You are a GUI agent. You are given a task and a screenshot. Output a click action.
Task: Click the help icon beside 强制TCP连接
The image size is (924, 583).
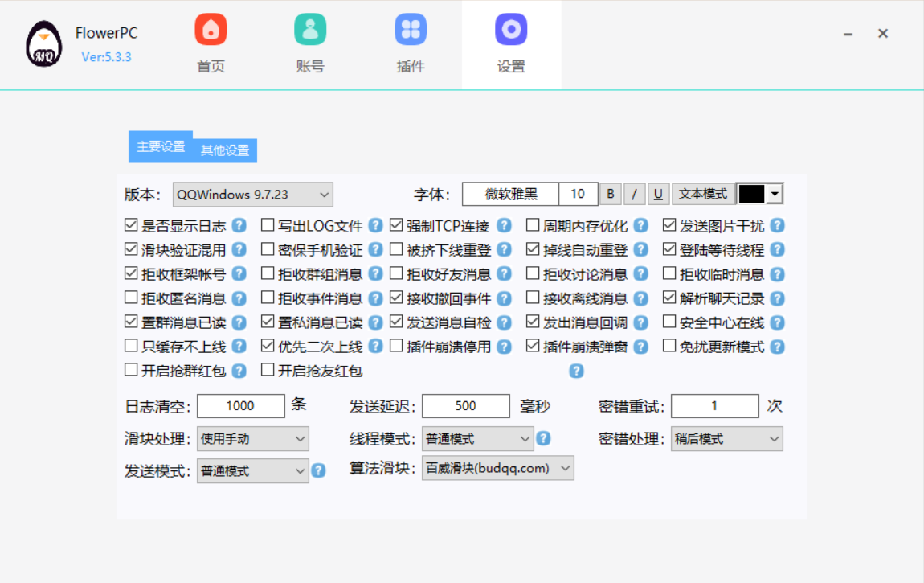tap(503, 225)
